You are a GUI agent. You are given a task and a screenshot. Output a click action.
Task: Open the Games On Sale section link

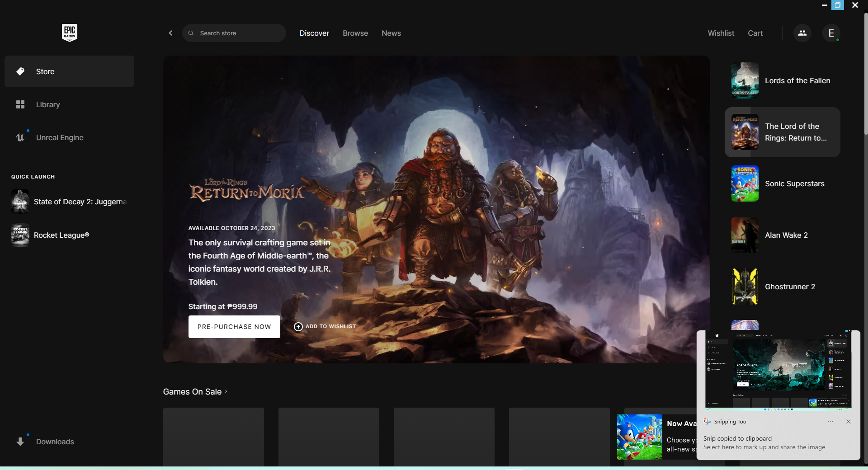pyautogui.click(x=195, y=392)
